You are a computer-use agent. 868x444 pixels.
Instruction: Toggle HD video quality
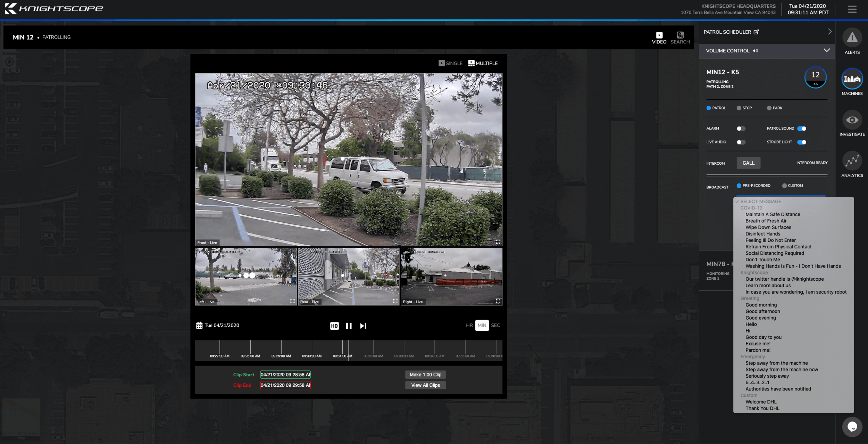click(334, 326)
